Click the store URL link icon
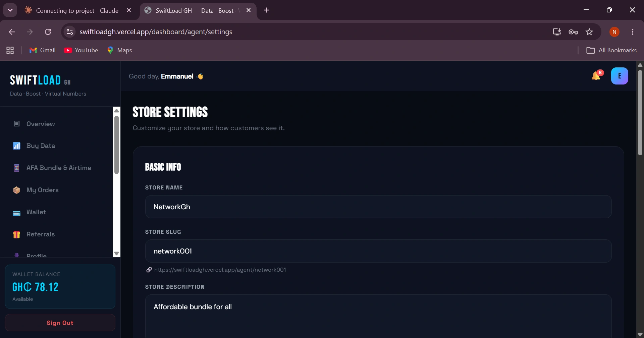This screenshot has height=338, width=644. [149, 270]
